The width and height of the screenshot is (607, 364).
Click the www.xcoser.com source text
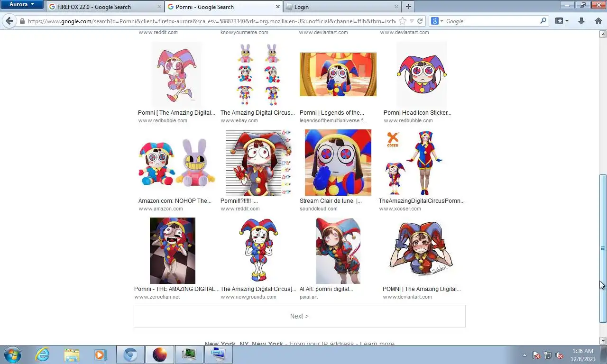(x=400, y=209)
